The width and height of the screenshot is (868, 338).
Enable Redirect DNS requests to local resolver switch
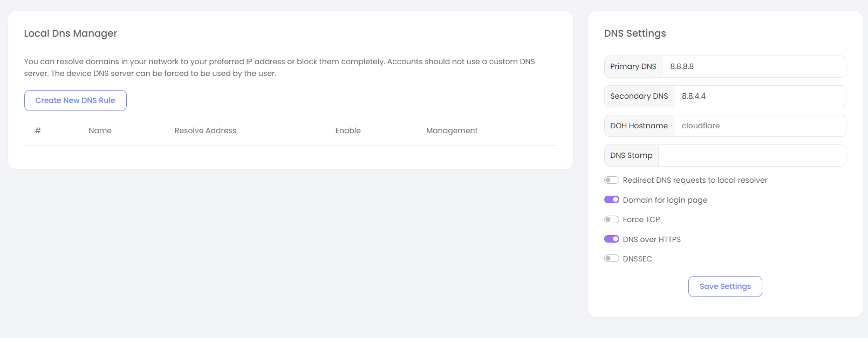[611, 180]
